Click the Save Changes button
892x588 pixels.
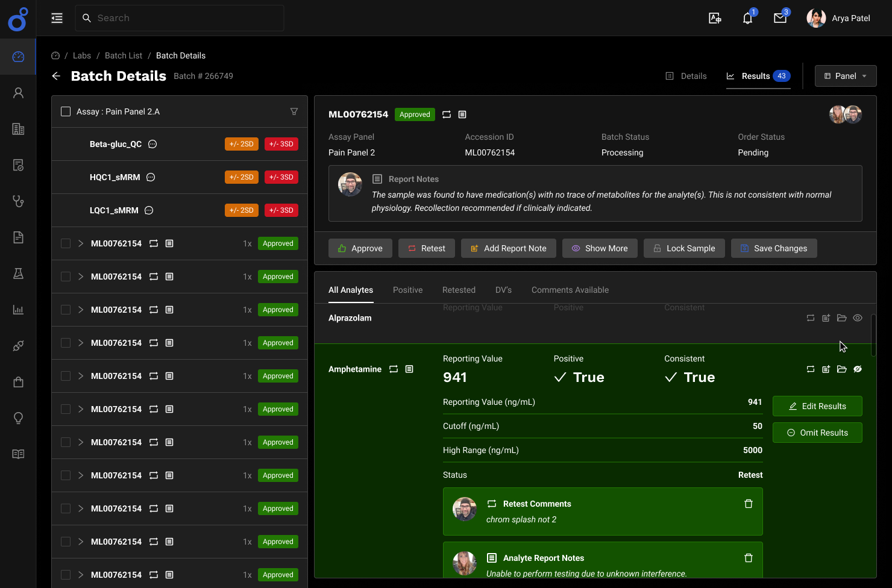coord(774,248)
